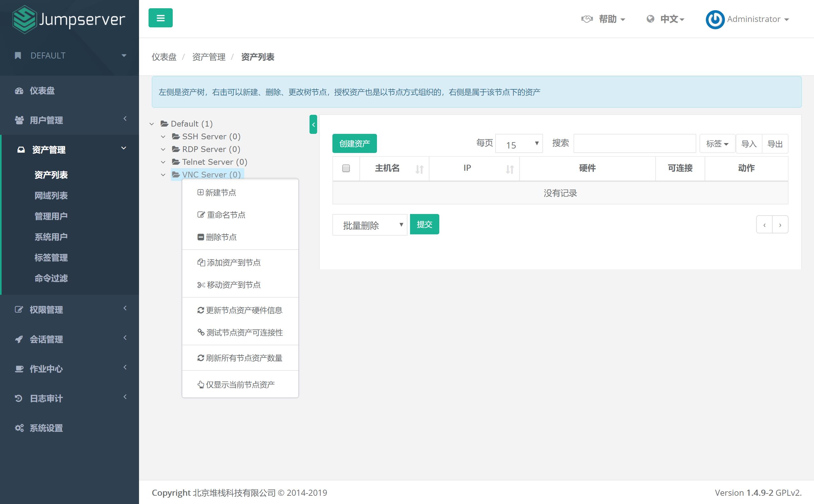Screen dimensions: 814x504
Task: Click the Administrator avatar icon
Action: click(x=715, y=20)
